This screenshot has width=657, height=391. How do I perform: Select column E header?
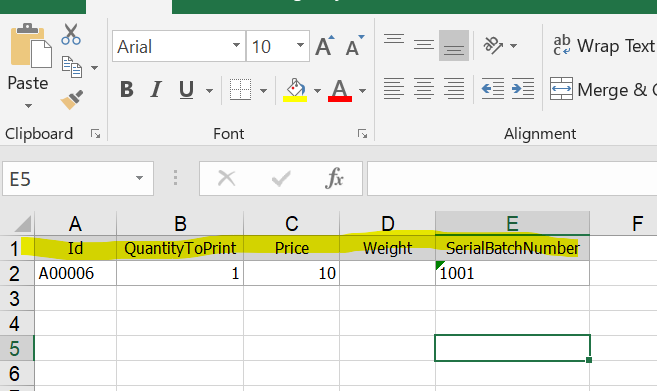(512, 223)
